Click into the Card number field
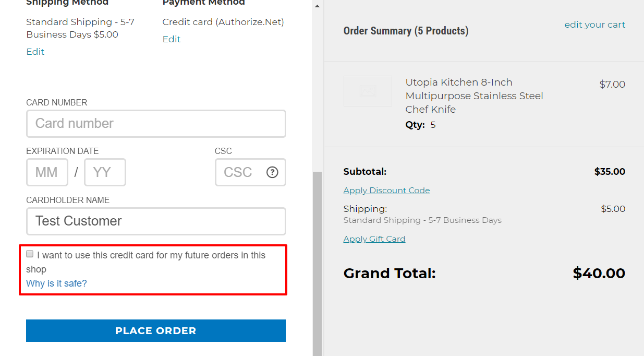 point(156,124)
